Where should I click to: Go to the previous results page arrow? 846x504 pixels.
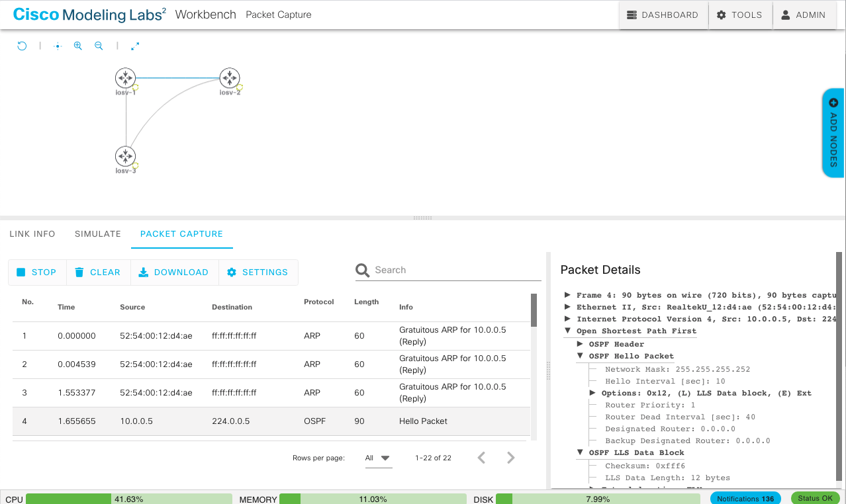pyautogui.click(x=482, y=458)
